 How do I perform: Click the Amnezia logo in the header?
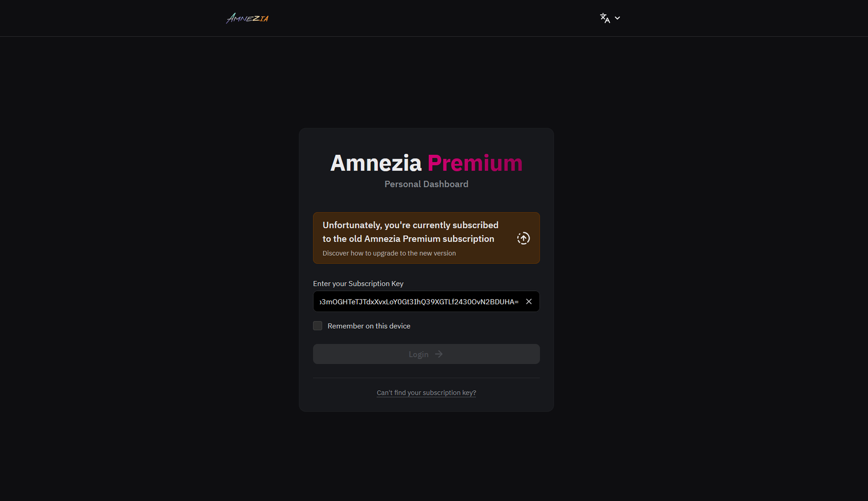247,18
